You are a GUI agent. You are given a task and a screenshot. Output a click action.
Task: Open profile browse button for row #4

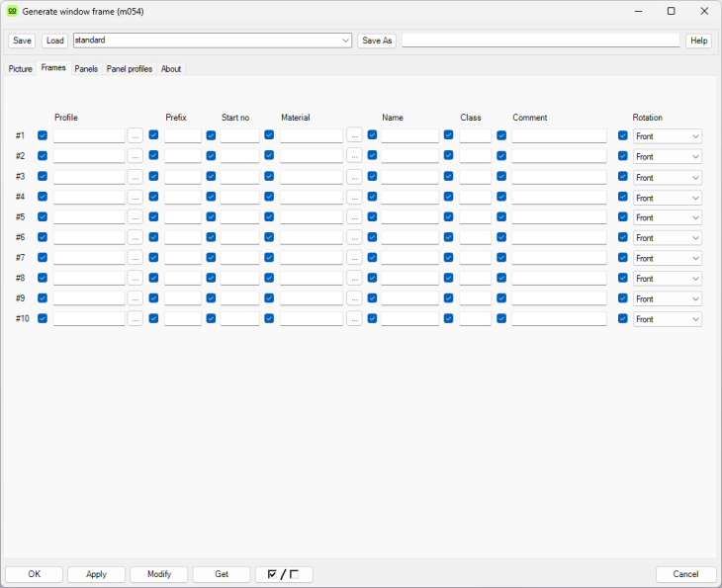point(135,197)
